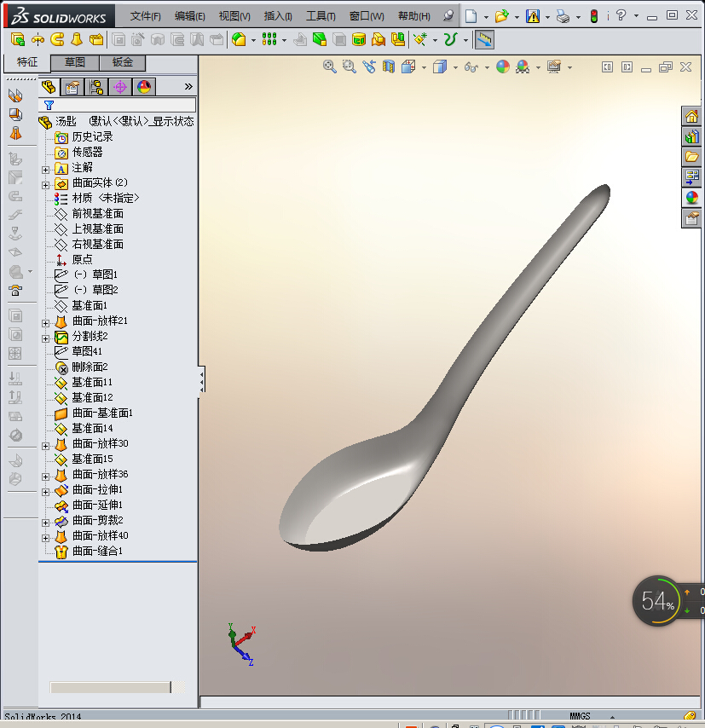Select FeatureManager design tree tab icon
This screenshot has height=728, width=705.
[49, 87]
